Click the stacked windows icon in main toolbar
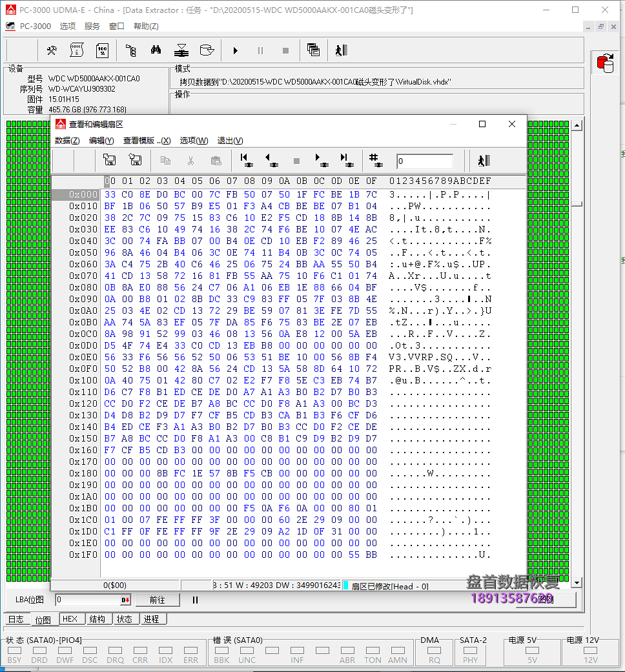This screenshot has width=625, height=672. click(313, 50)
